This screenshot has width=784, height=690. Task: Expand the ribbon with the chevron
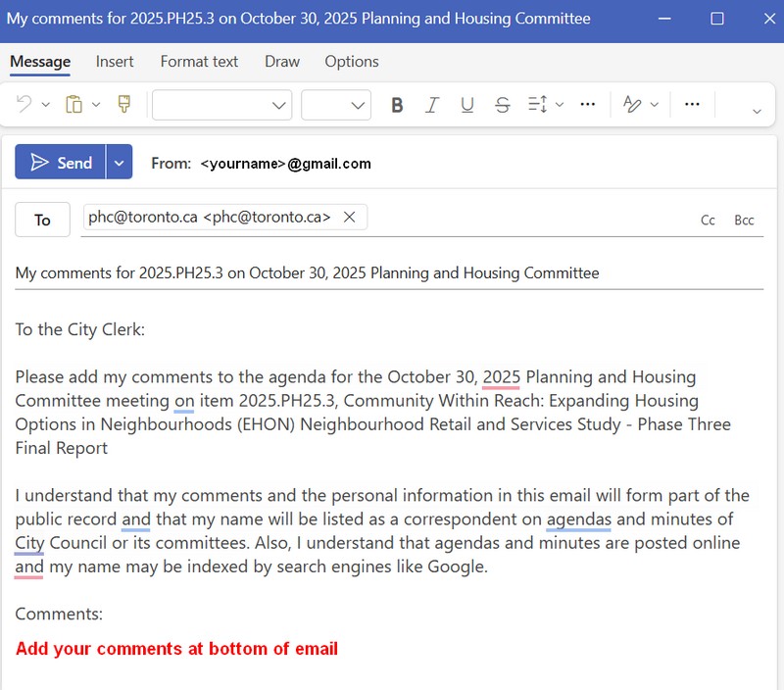[757, 111]
